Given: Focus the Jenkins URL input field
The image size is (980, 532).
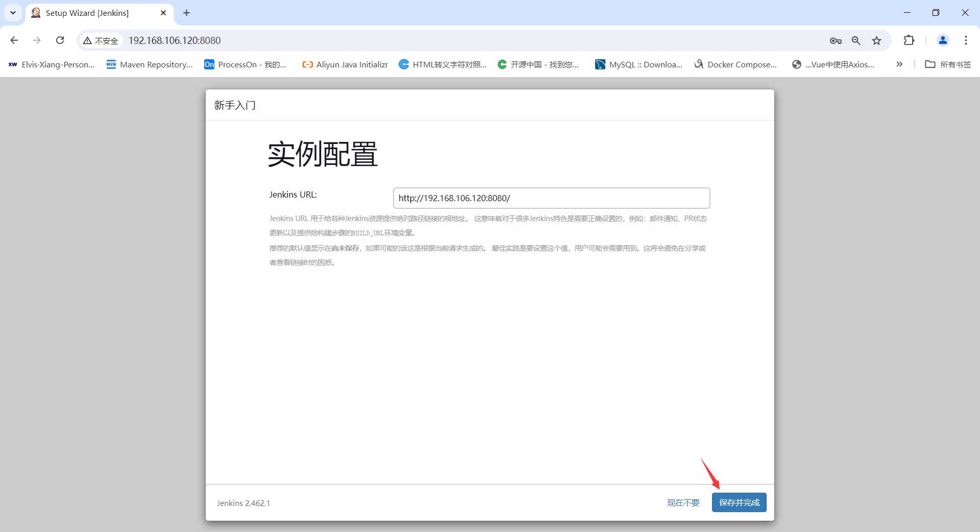Looking at the screenshot, I should coord(551,198).
